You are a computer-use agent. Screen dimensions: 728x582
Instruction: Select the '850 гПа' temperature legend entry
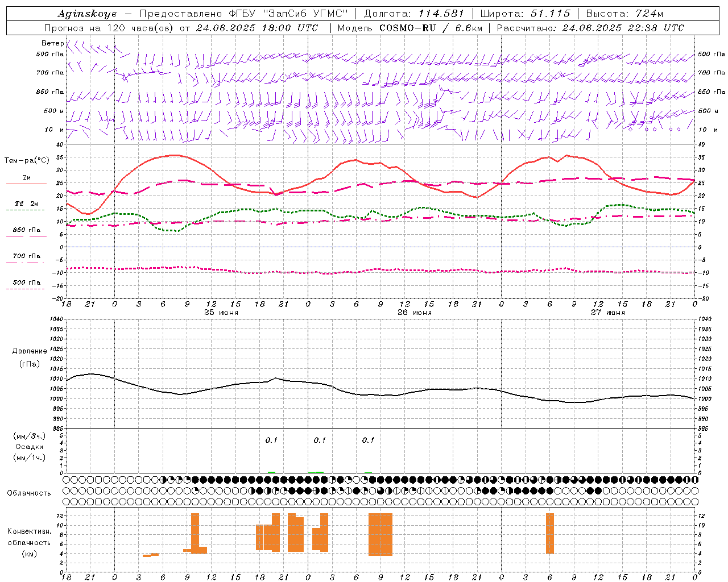tap(27, 230)
